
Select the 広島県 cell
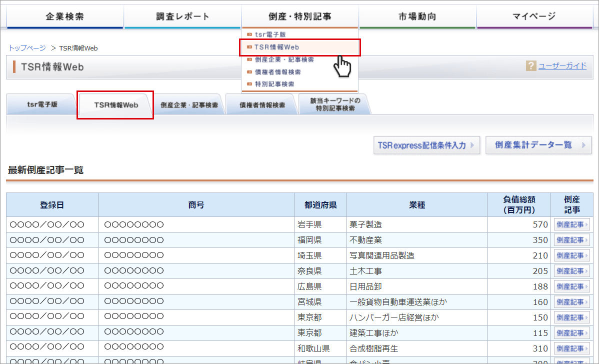[x=320, y=286]
